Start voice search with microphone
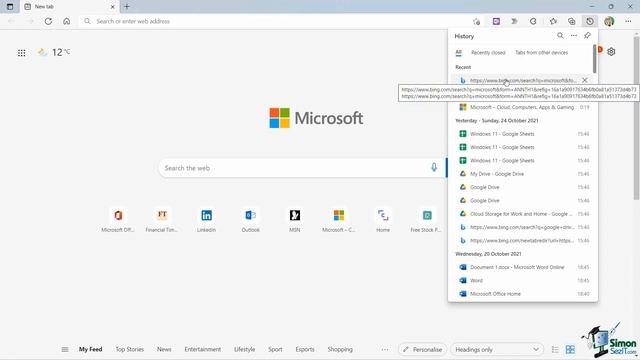This screenshot has width=640, height=360. (x=434, y=167)
